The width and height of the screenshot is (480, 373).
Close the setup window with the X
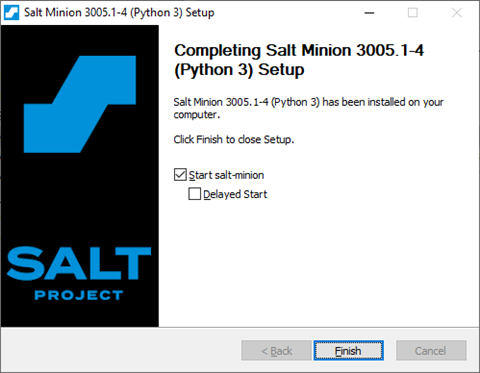(457, 13)
